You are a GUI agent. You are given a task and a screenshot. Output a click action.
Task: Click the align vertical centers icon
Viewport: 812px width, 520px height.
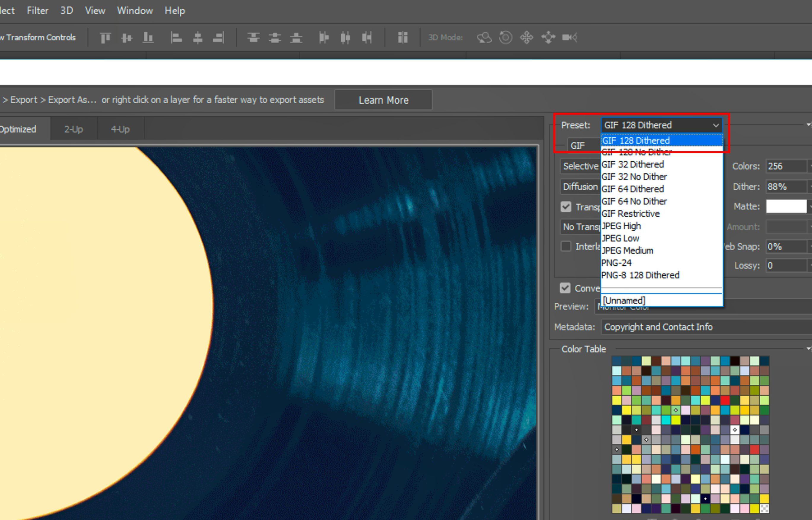(x=127, y=37)
